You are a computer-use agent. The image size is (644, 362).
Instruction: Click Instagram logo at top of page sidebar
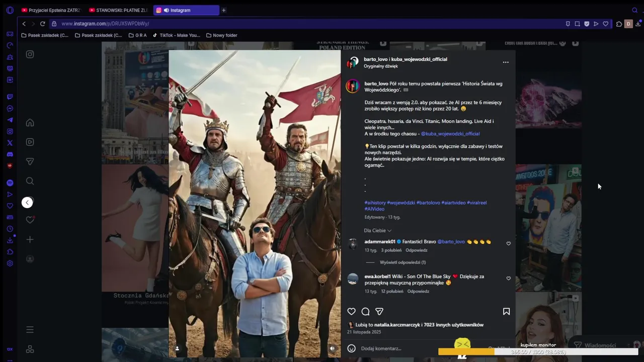click(x=30, y=54)
